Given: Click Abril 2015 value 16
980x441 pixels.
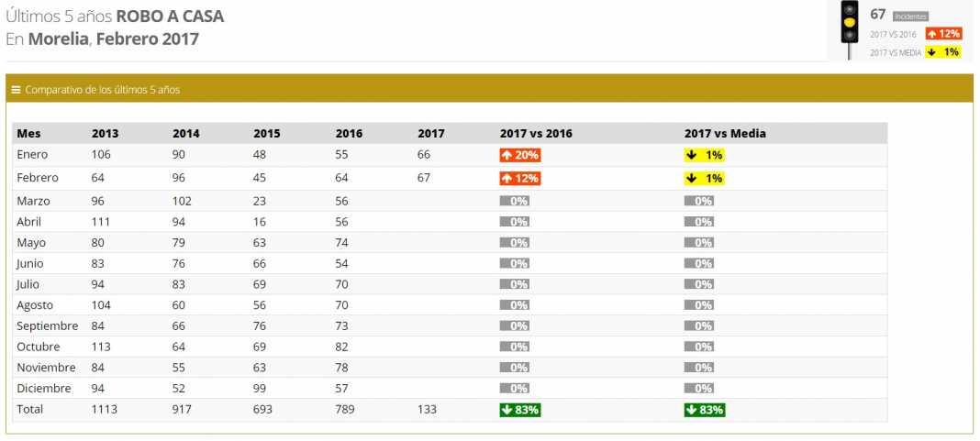Looking at the screenshot, I should click(260, 222).
